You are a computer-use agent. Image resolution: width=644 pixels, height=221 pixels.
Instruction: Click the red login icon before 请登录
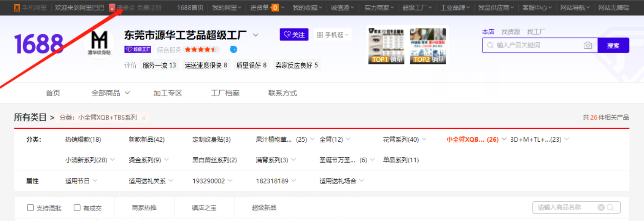(112, 8)
